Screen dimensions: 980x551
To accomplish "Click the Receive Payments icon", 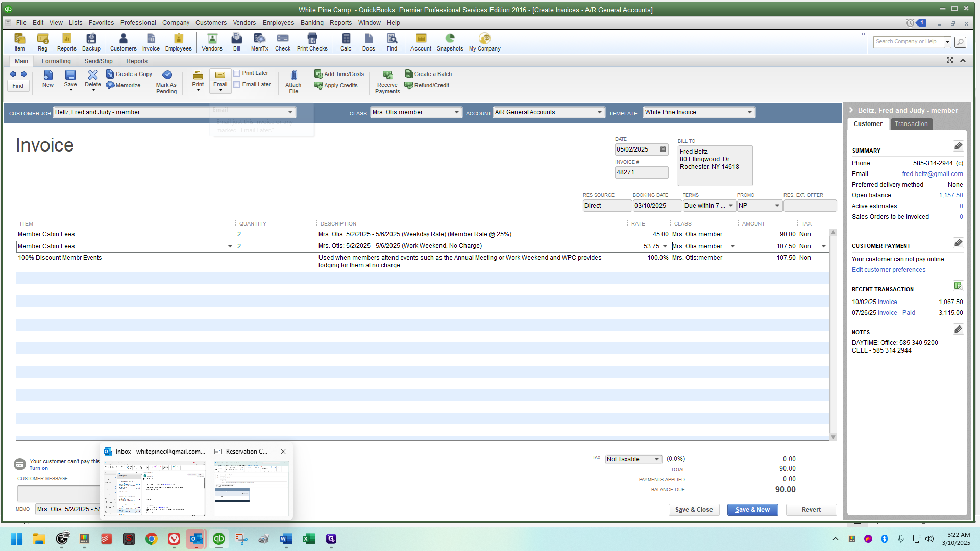I will pos(387,82).
